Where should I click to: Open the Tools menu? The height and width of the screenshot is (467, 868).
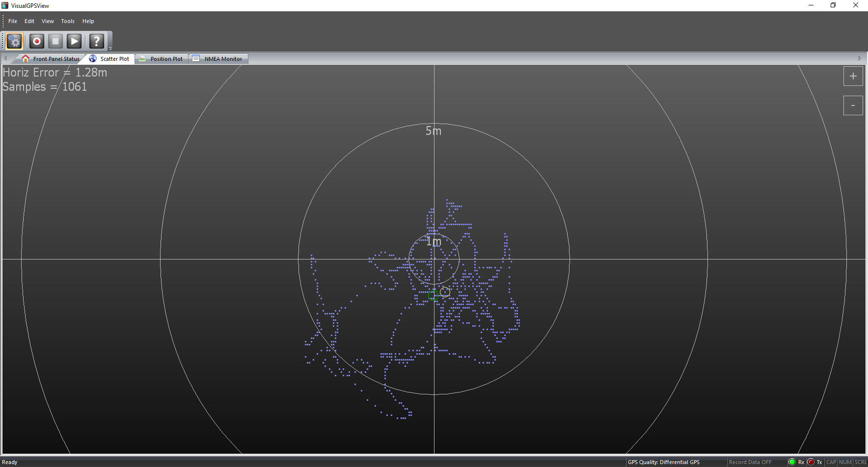(x=68, y=21)
